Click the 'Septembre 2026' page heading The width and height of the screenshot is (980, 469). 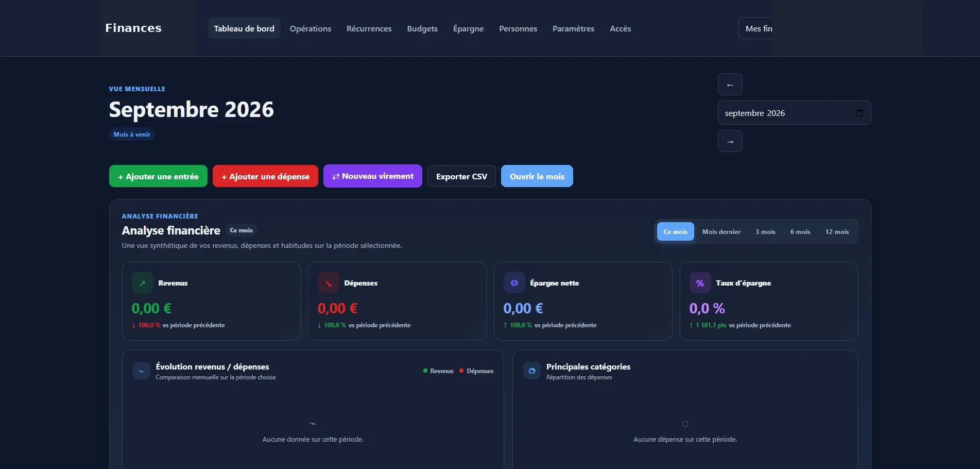tap(192, 109)
